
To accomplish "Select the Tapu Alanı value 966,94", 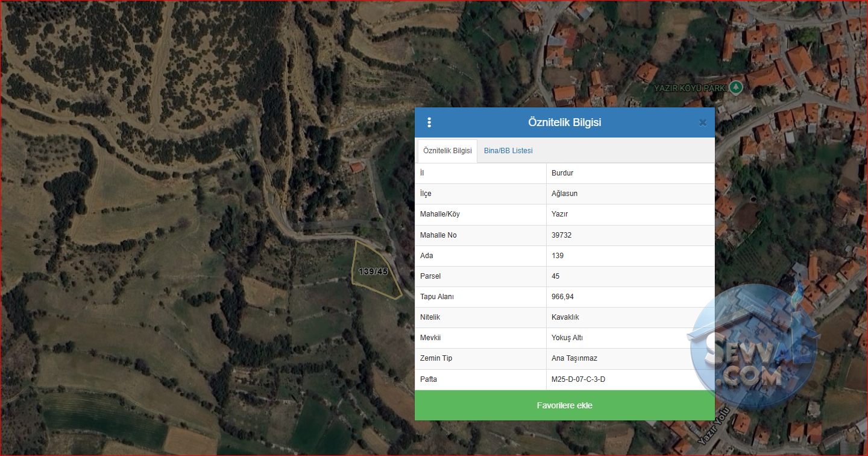I will pyautogui.click(x=562, y=297).
